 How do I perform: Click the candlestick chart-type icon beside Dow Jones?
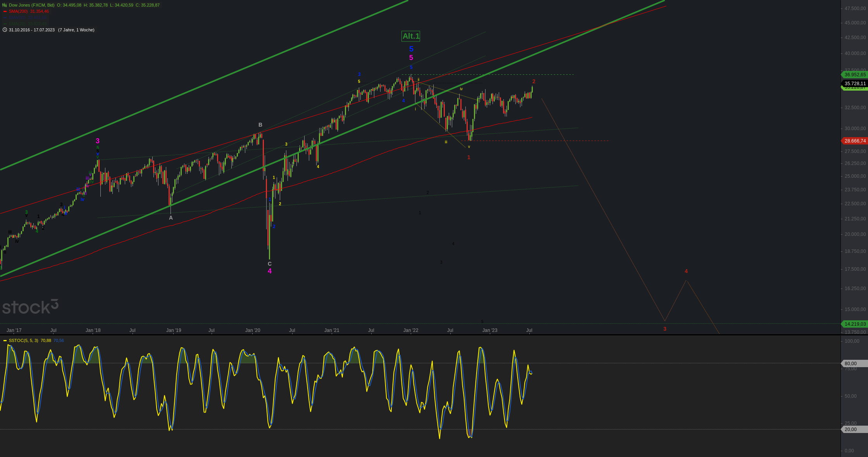tap(5, 5)
